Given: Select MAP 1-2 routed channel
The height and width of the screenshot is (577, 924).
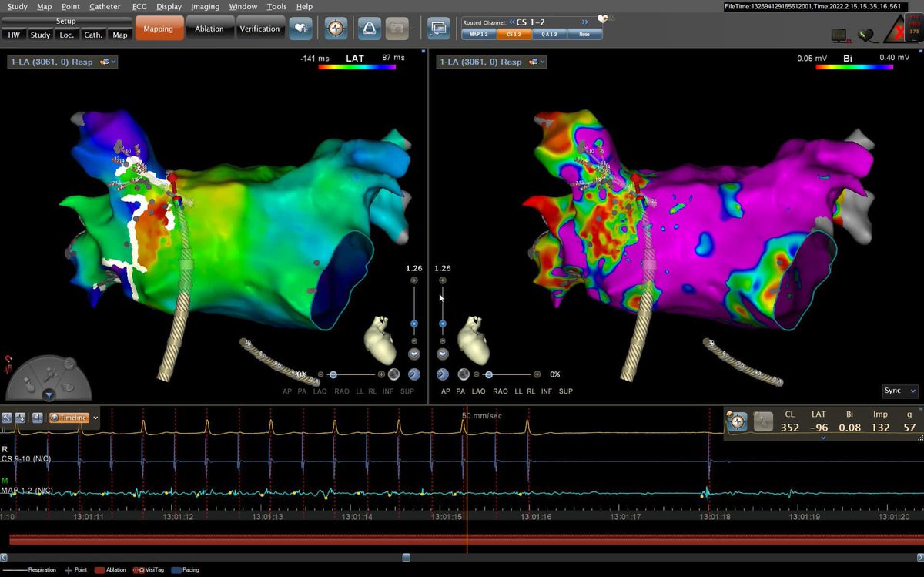Looking at the screenshot, I should (478, 34).
